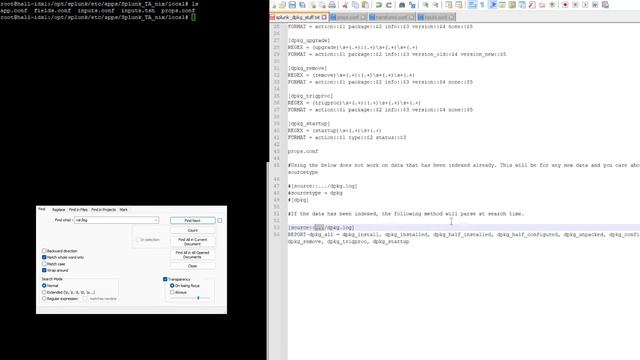
Task: Toggle the small checkbox beside Find Next
Action: pyautogui.click(x=220, y=220)
